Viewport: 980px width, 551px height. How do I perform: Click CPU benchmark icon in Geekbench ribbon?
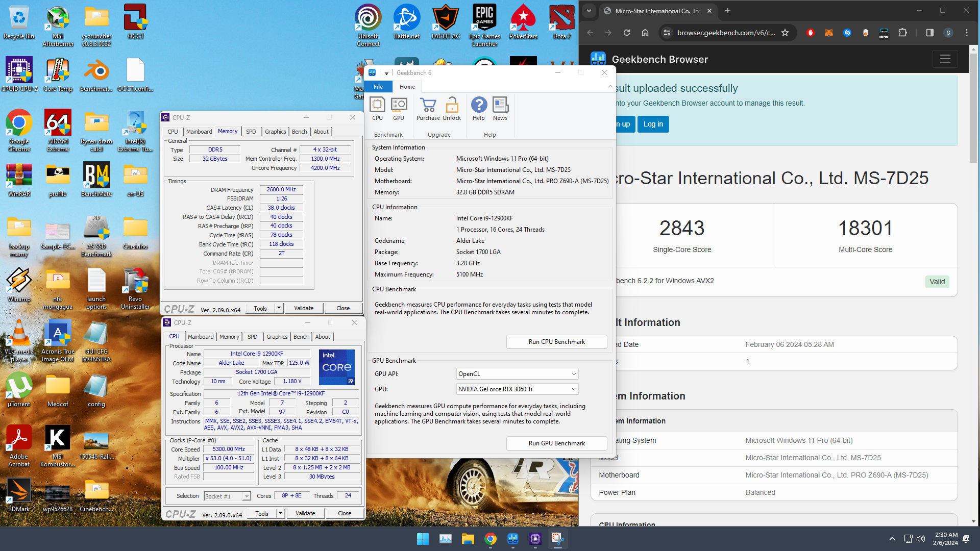pos(377,109)
